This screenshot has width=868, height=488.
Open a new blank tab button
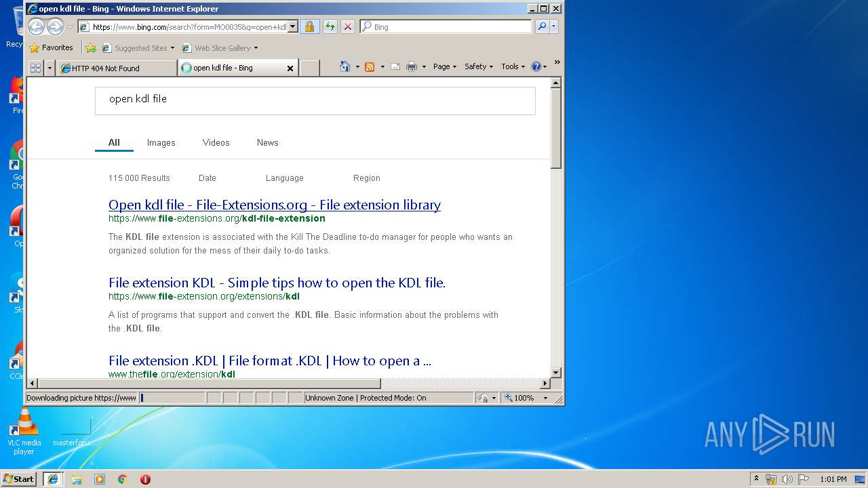(309, 68)
